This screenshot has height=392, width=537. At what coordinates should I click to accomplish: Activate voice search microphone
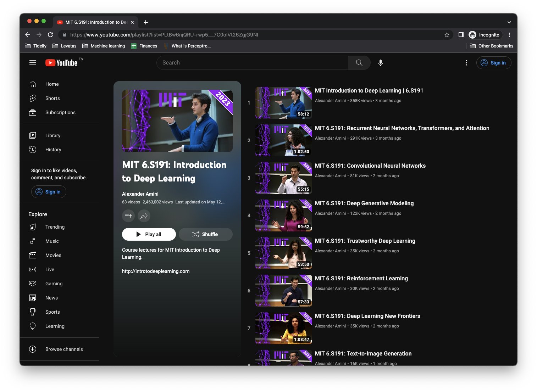(380, 63)
